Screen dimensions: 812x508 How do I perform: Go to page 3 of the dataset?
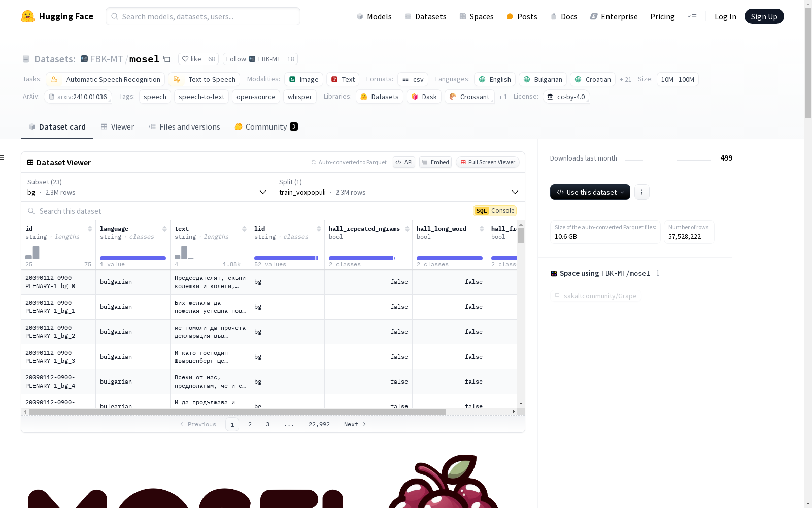point(267,424)
